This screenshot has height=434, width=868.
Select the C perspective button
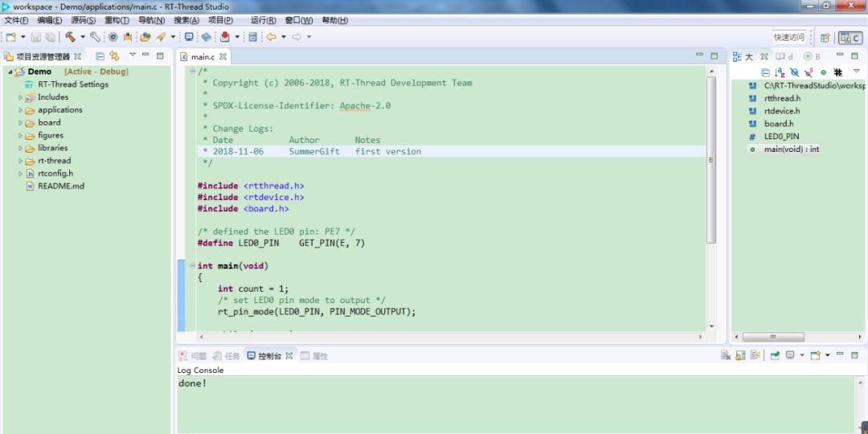click(x=850, y=38)
